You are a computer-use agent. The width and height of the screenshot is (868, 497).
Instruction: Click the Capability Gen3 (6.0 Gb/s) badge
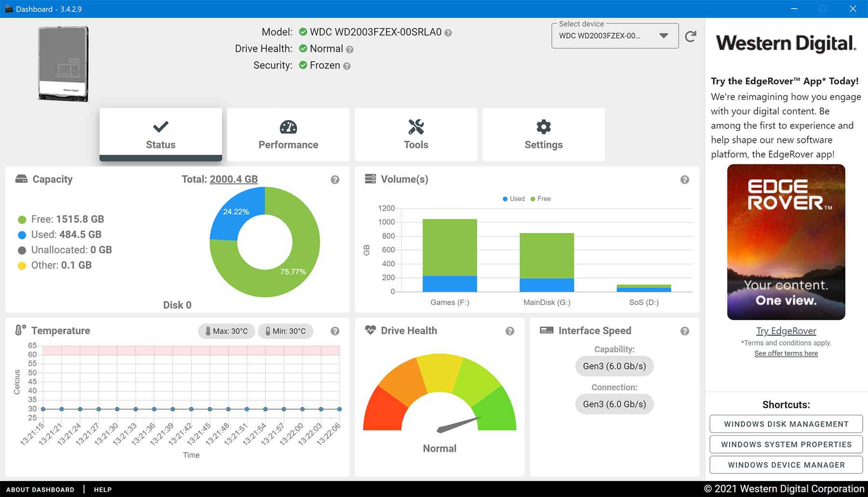(x=614, y=366)
